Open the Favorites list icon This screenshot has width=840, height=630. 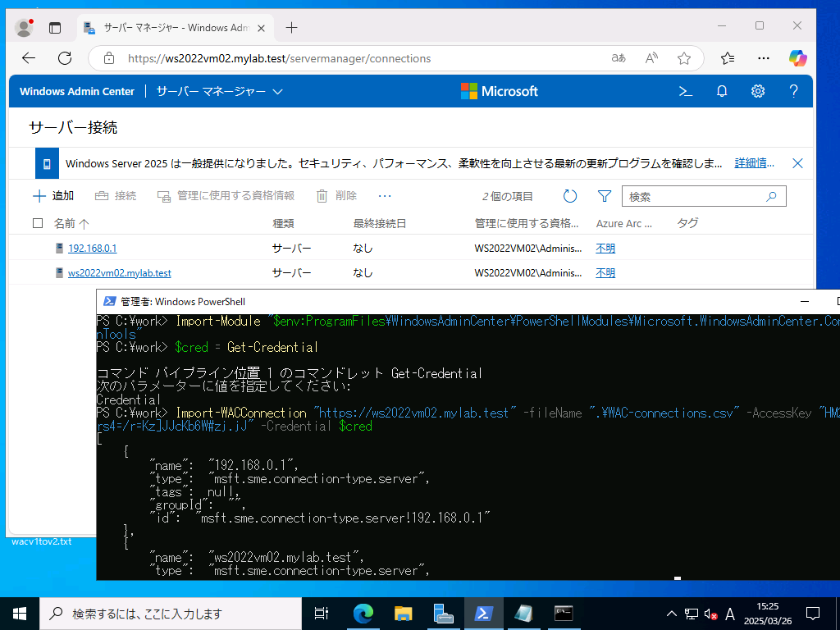point(728,58)
